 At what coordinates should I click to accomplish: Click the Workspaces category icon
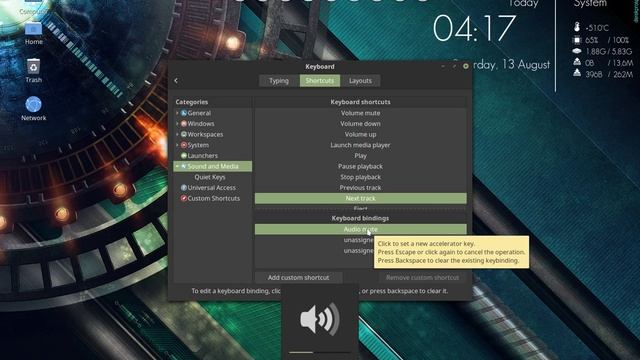[x=184, y=134]
